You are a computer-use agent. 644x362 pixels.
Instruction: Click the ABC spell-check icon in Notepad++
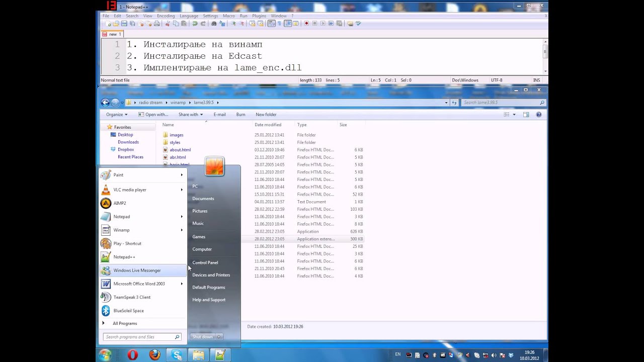pyautogui.click(x=359, y=24)
